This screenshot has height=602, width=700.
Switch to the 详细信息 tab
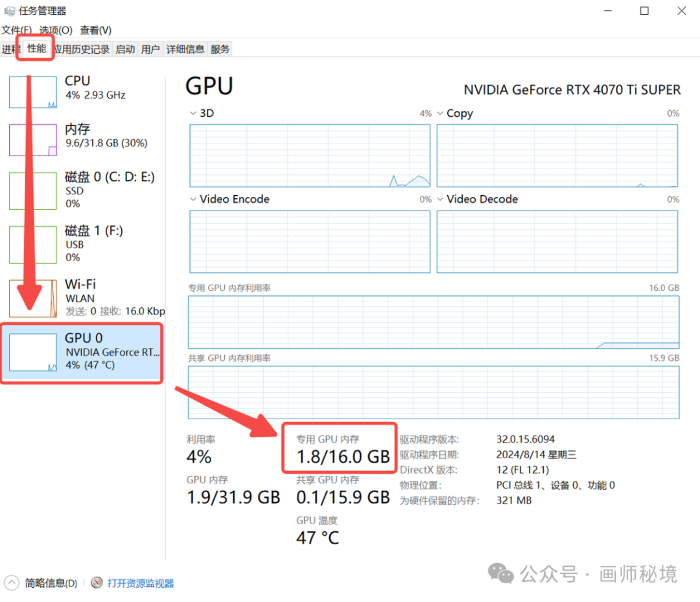tap(185, 49)
